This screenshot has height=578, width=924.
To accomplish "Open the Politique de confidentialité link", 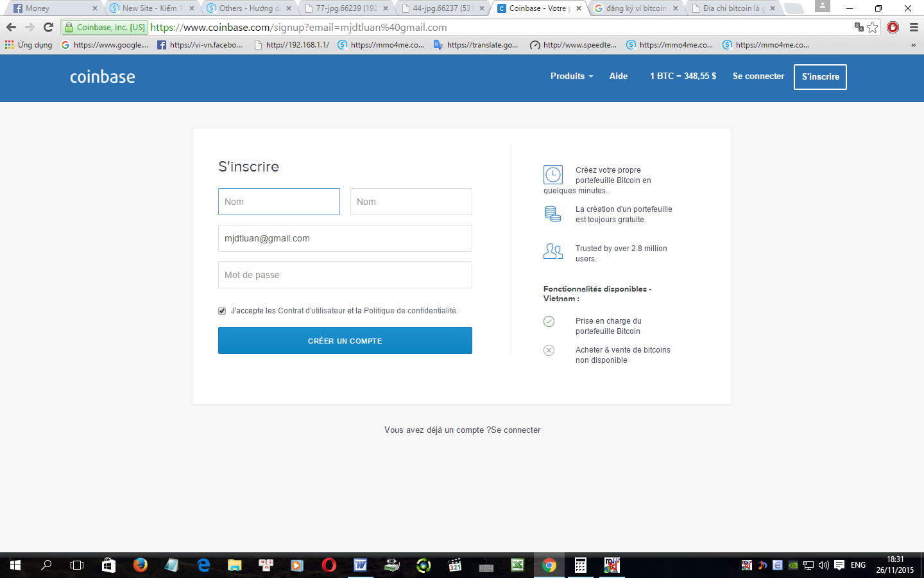I will click(410, 311).
